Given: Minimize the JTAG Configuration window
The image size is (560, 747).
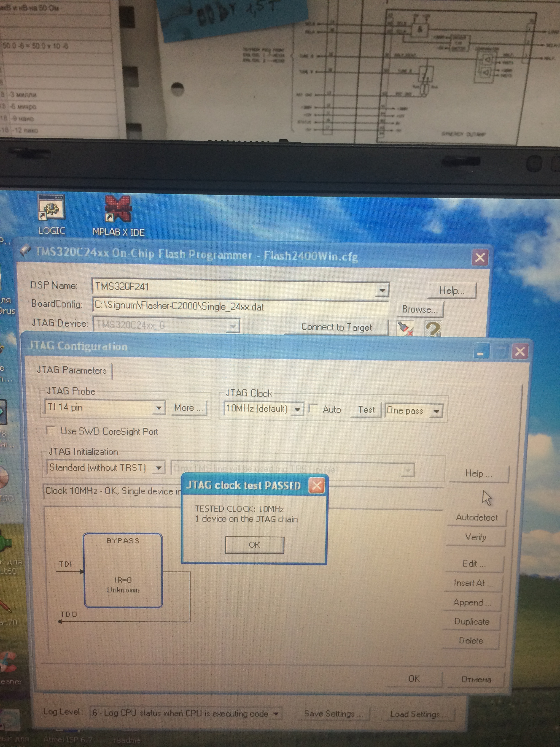Looking at the screenshot, I should [481, 351].
